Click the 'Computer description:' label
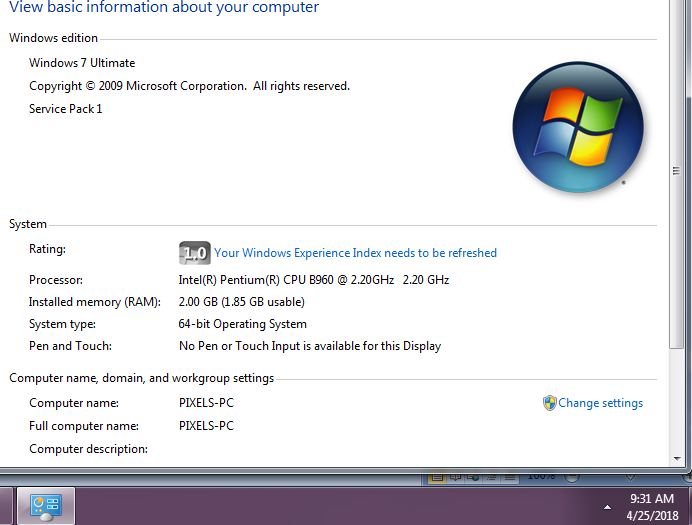This screenshot has height=525, width=692. [88, 449]
